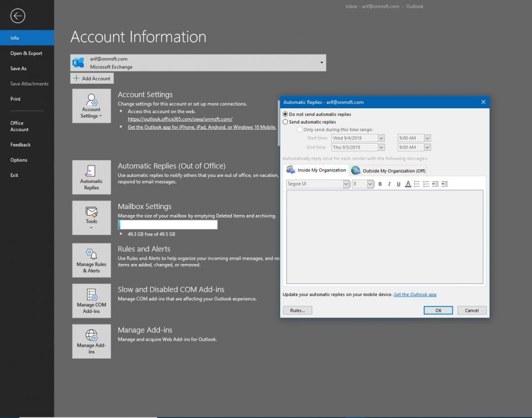Apply underline formatting in the message editor

click(x=398, y=184)
